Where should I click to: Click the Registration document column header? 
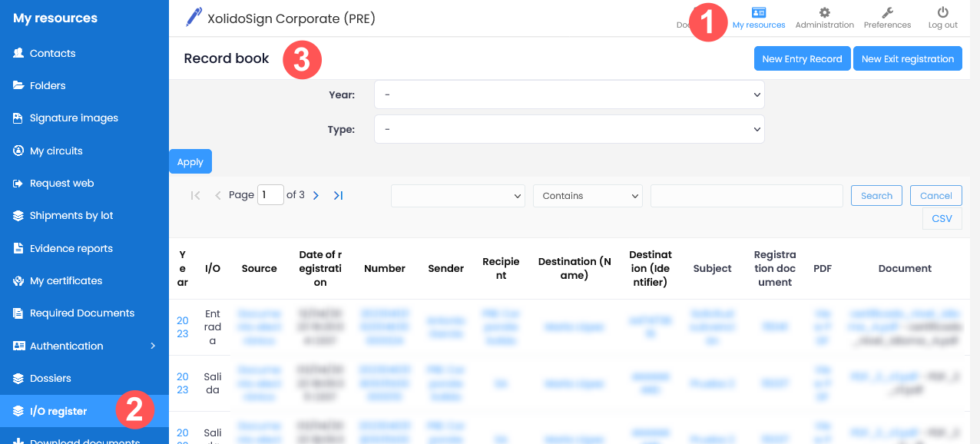tap(775, 269)
